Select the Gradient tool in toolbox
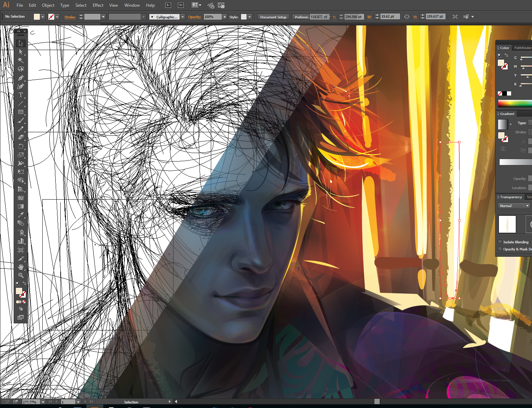 click(x=21, y=206)
